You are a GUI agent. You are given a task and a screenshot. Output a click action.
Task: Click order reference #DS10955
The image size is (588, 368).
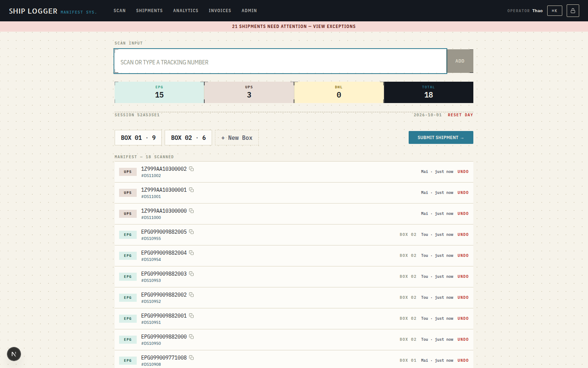151,238
